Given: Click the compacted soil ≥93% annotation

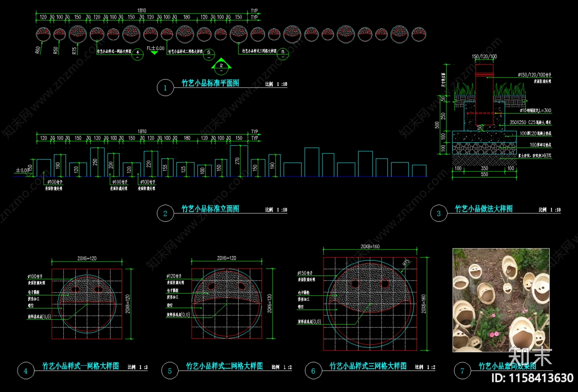Looking at the screenshot, I should 535,156.
